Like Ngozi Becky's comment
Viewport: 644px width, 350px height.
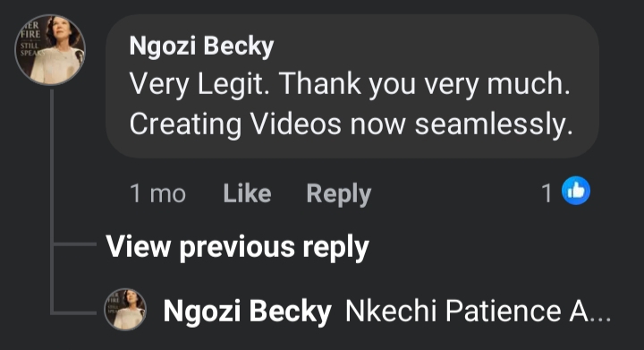click(247, 193)
